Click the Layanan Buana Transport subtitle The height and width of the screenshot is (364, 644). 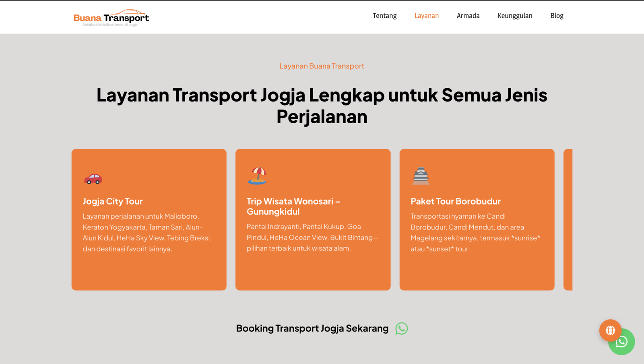point(322,66)
